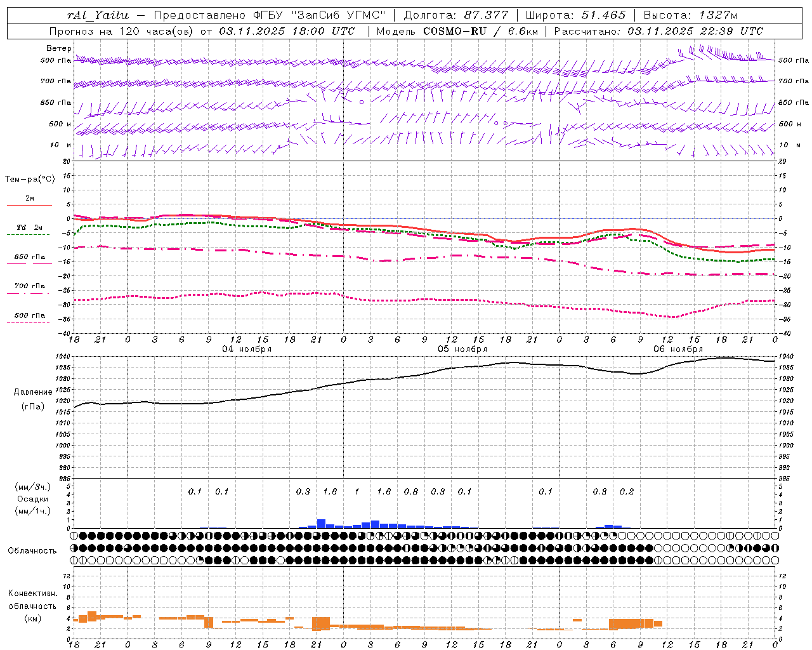Click the 06 ноября date label
812x650 pixels.
click(678, 349)
